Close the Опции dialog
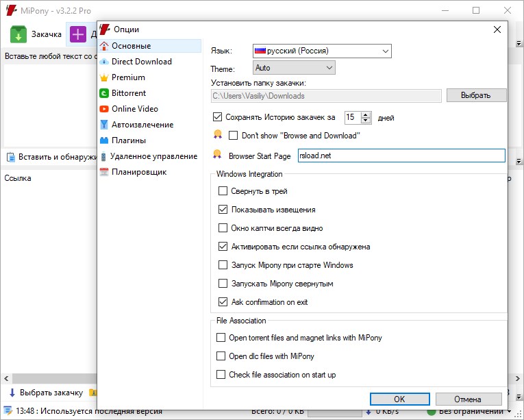This screenshot has height=420, width=524. click(497, 29)
